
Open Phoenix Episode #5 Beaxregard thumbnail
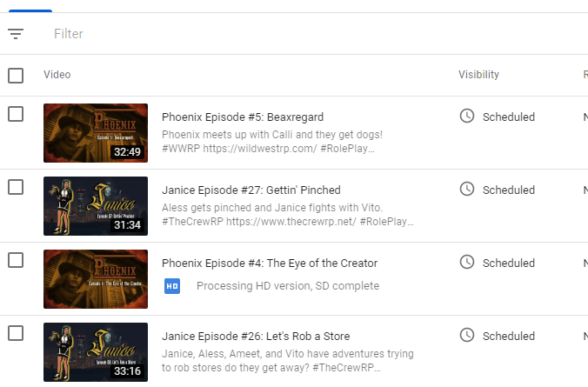click(x=96, y=133)
